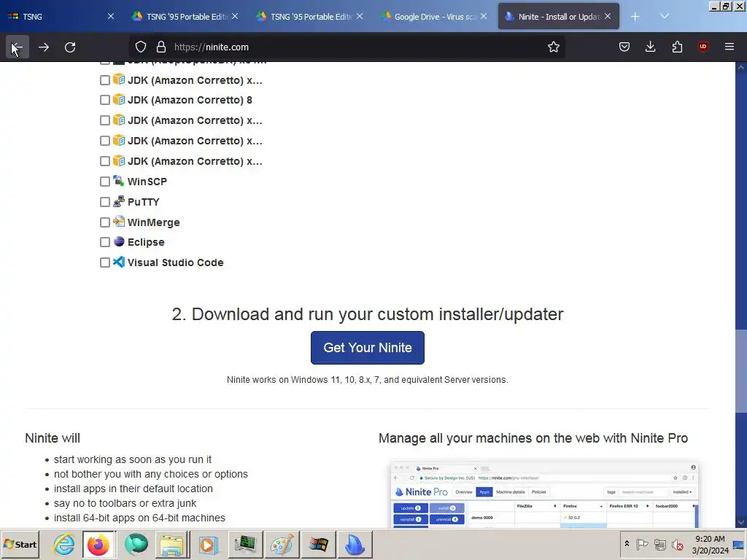Open the uBlock Origin extension icon
The image size is (747, 560).
[x=703, y=47]
